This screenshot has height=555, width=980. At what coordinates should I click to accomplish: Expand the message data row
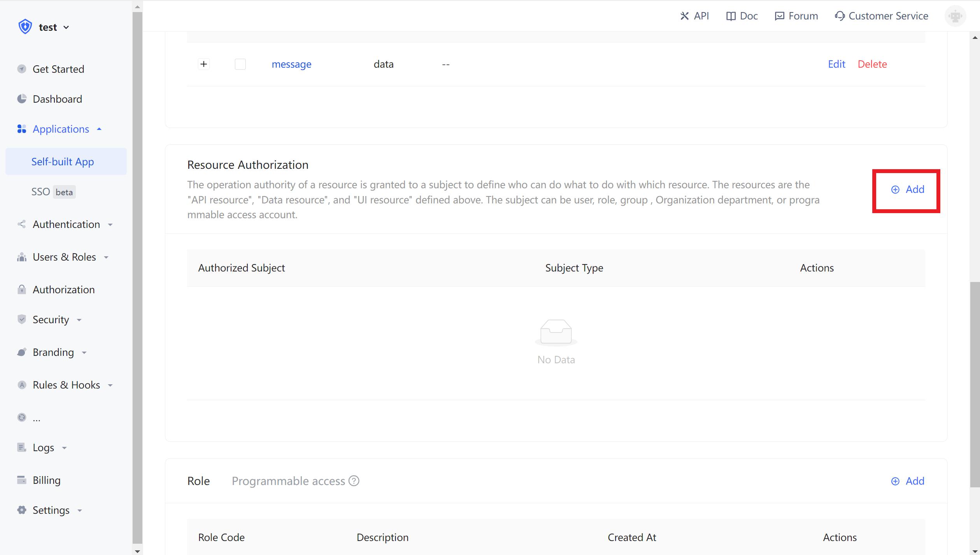tap(204, 64)
